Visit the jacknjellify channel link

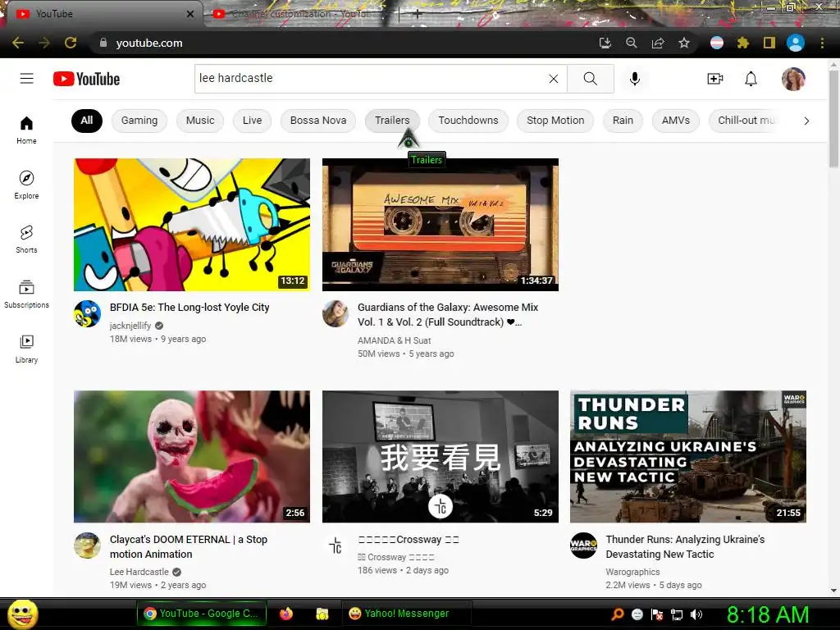[130, 326]
